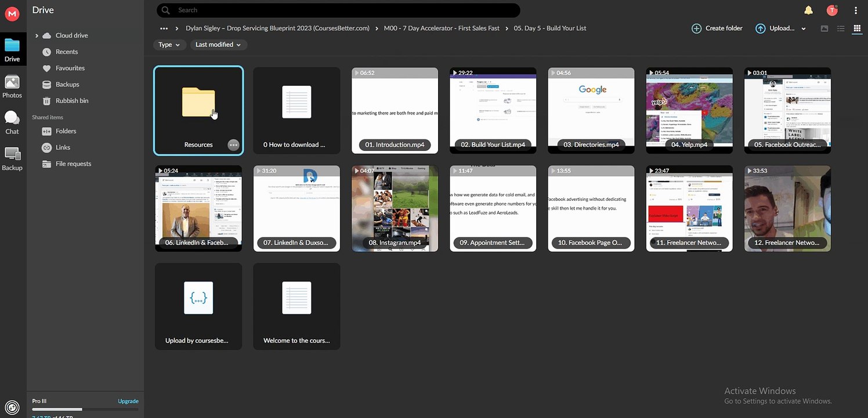Click the 05. Day 5 - Build Your List breadcrumb
The width and height of the screenshot is (868, 418).
click(x=550, y=28)
